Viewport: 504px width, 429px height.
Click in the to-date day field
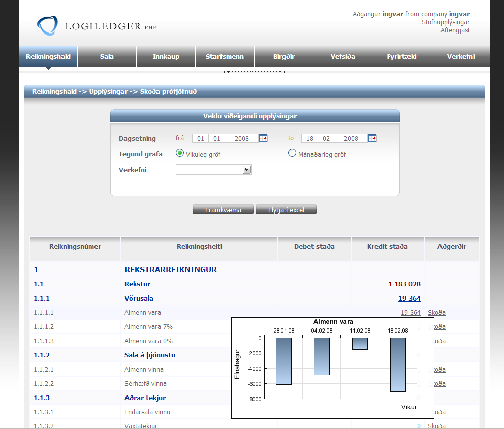309,138
